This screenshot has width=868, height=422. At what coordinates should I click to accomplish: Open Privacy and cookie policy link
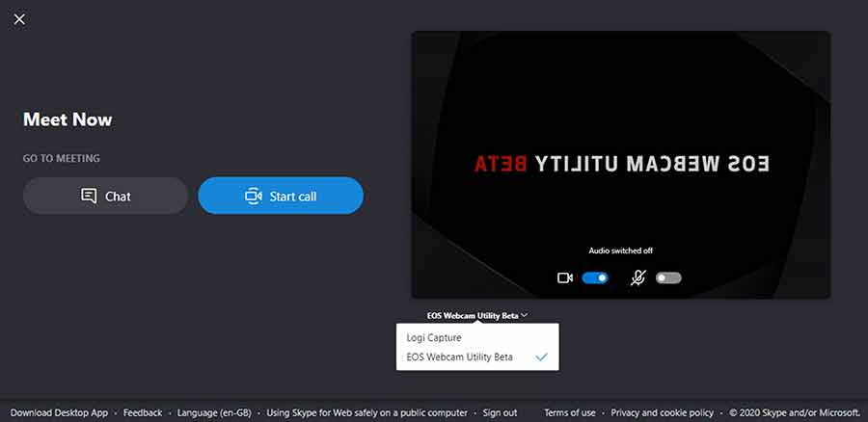662,412
